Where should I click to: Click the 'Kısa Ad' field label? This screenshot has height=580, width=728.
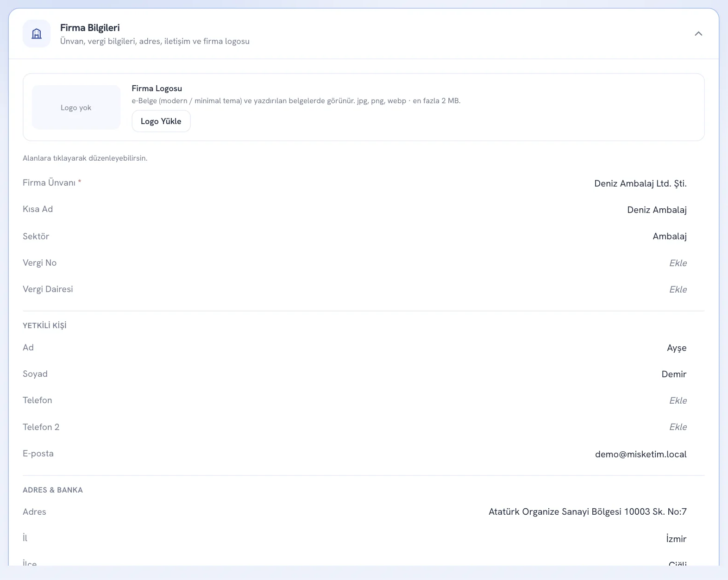(38, 209)
